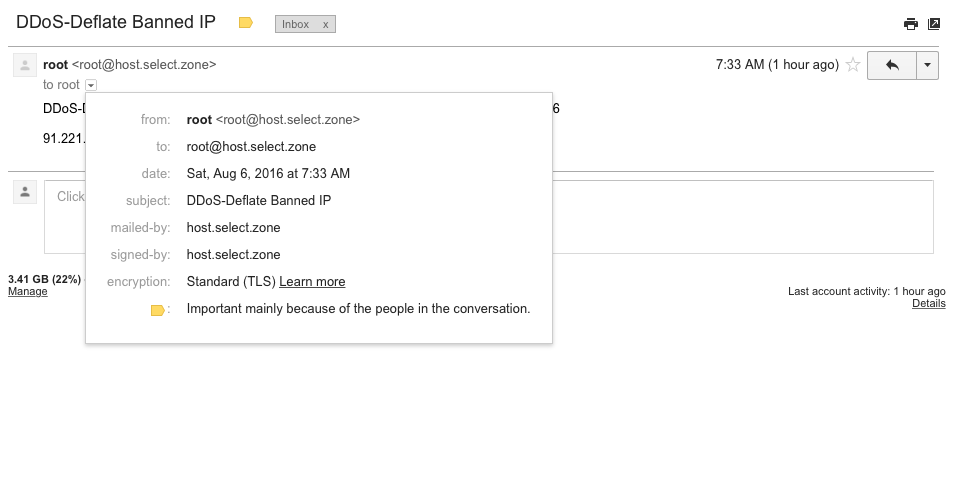961x481 pixels.
Task: Click into the reply text box
Action: (488, 216)
